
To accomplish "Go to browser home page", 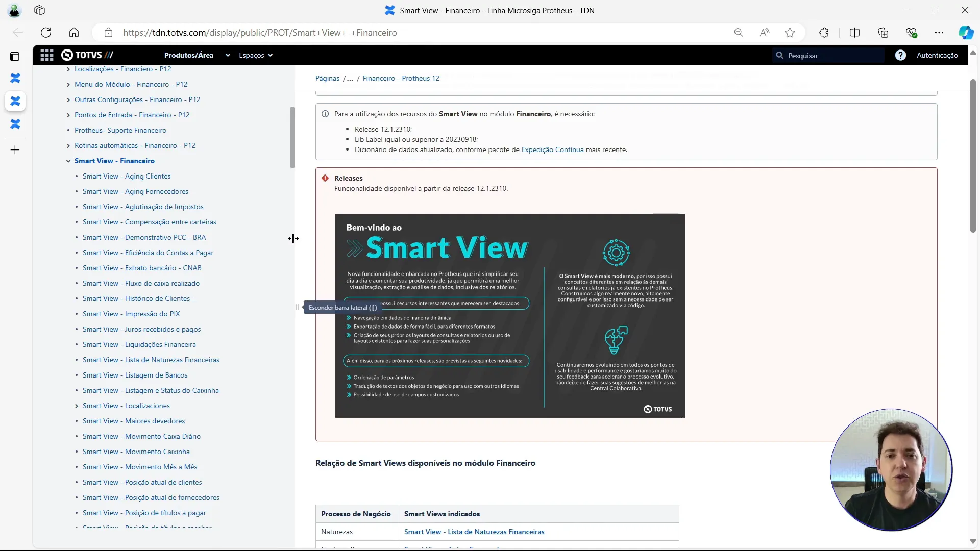I will [74, 33].
